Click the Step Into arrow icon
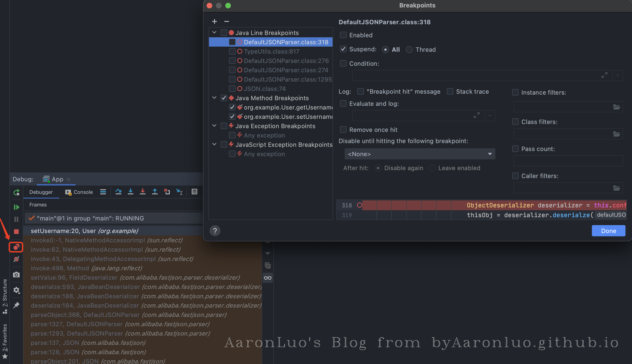The width and height of the screenshot is (632, 364). (130, 192)
